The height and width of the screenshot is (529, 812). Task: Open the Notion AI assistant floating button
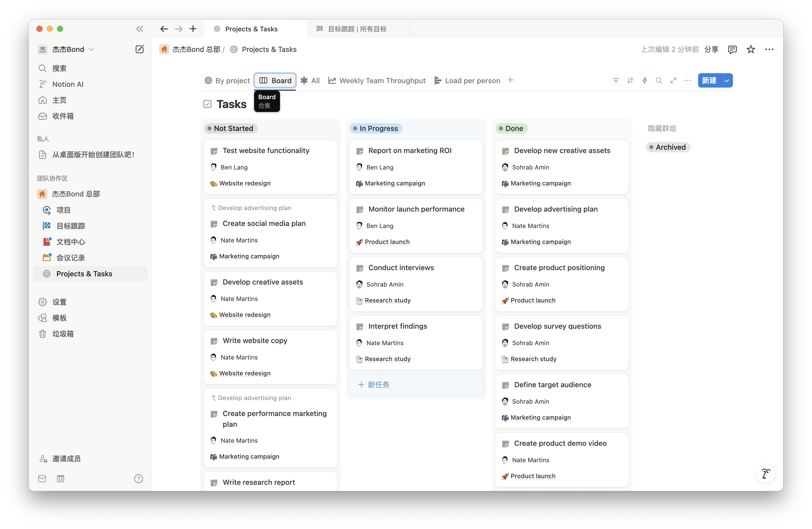tap(766, 473)
